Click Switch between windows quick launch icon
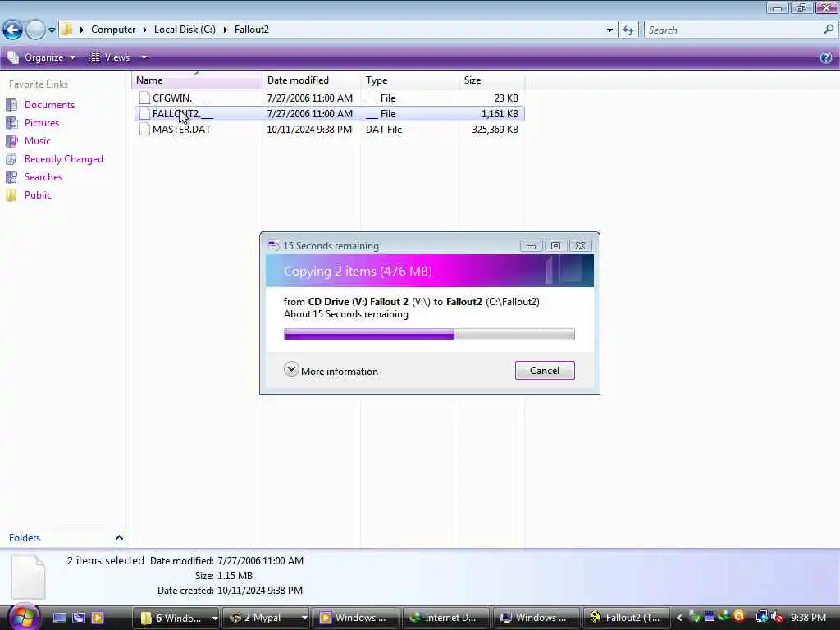The width and height of the screenshot is (840, 630). [79, 618]
